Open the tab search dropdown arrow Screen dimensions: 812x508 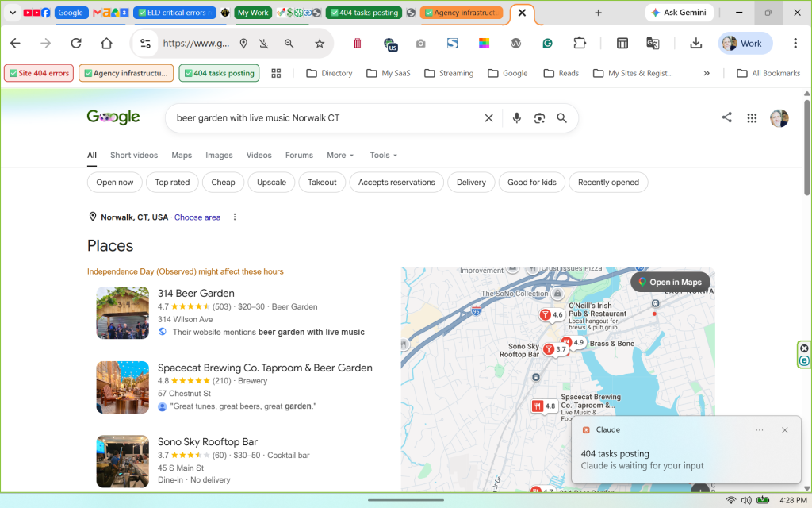pyautogui.click(x=13, y=13)
